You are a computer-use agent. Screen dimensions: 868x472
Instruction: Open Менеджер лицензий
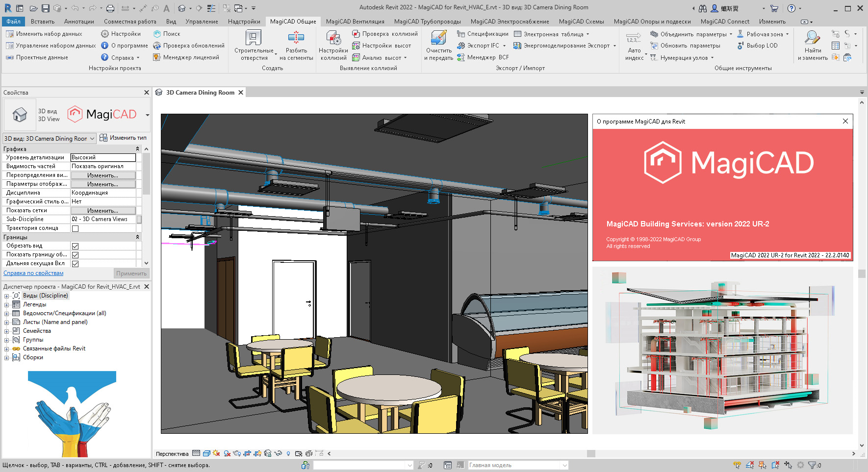pyautogui.click(x=186, y=57)
